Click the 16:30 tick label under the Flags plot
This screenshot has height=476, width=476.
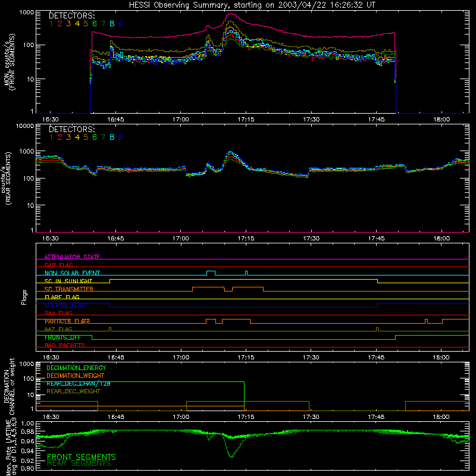tap(51, 358)
